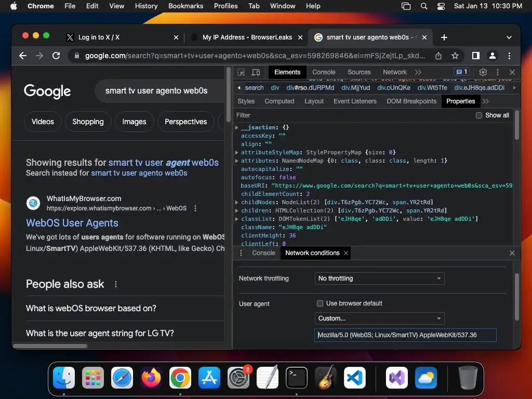Toggle the Chrome side panel icon
This screenshot has height=399, width=532.
476,56
